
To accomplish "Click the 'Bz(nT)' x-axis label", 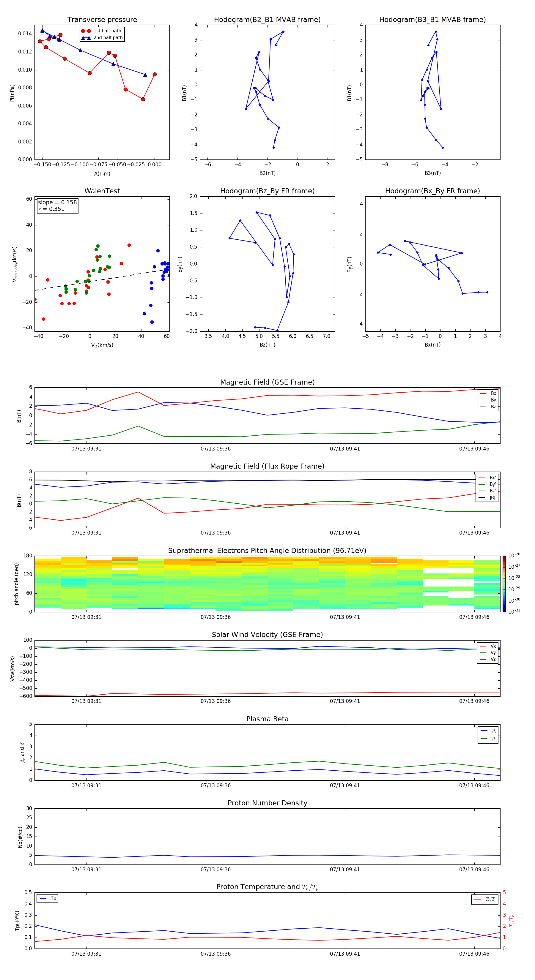I will (267, 345).
